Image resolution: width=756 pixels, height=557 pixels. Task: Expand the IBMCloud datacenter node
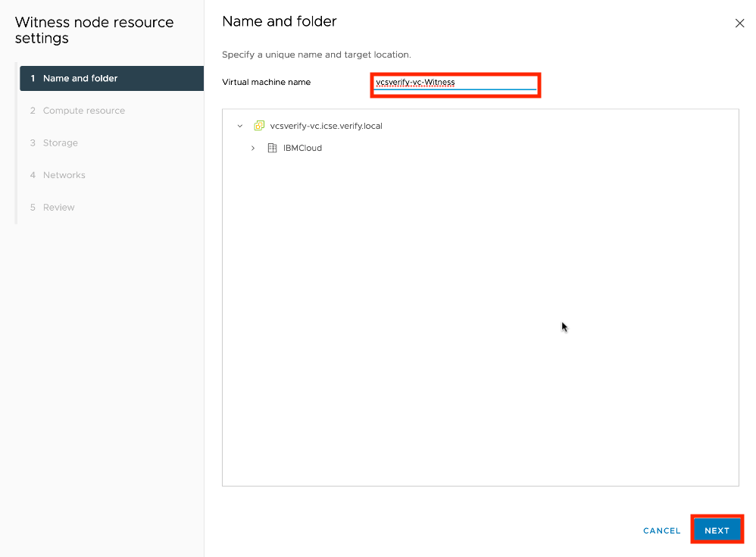(253, 148)
